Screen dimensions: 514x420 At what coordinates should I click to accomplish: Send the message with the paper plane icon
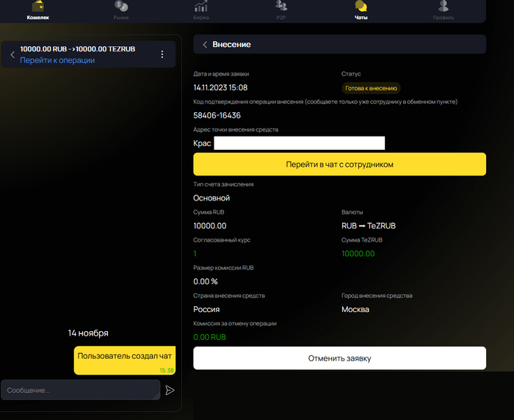pos(170,390)
